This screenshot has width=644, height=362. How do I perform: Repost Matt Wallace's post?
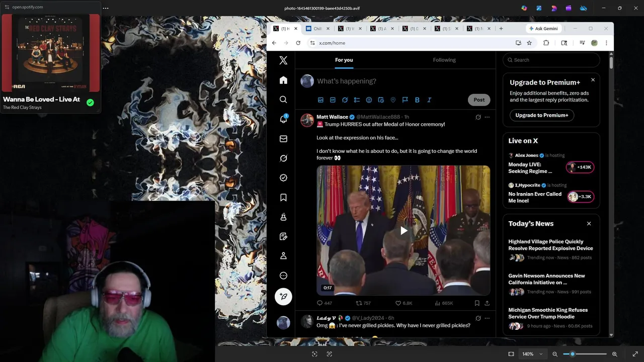pyautogui.click(x=363, y=303)
